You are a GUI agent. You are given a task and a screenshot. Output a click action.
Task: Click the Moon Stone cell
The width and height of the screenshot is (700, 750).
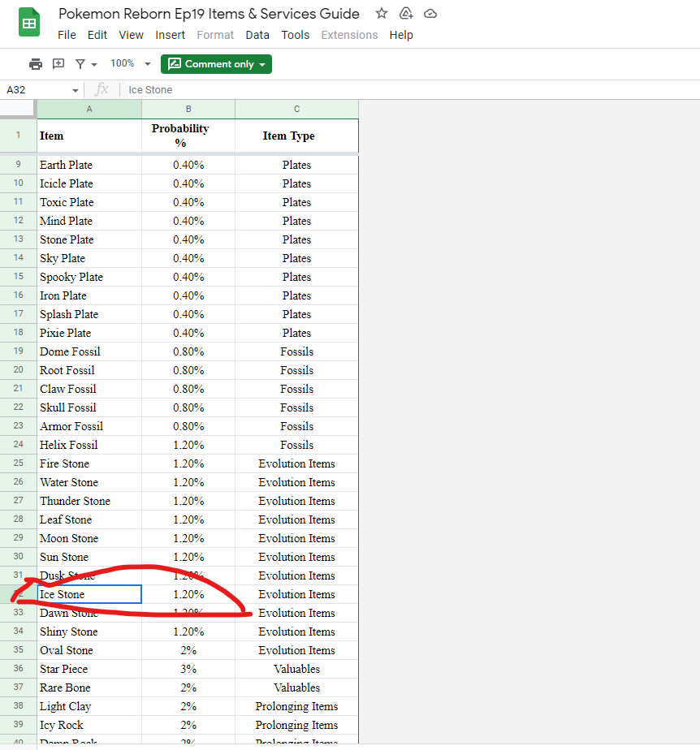[x=89, y=538]
